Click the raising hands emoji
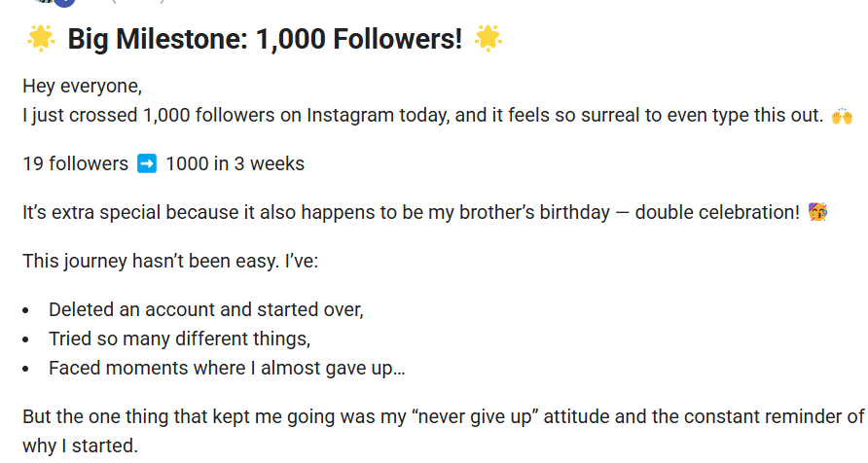868x463 pixels. point(842,117)
